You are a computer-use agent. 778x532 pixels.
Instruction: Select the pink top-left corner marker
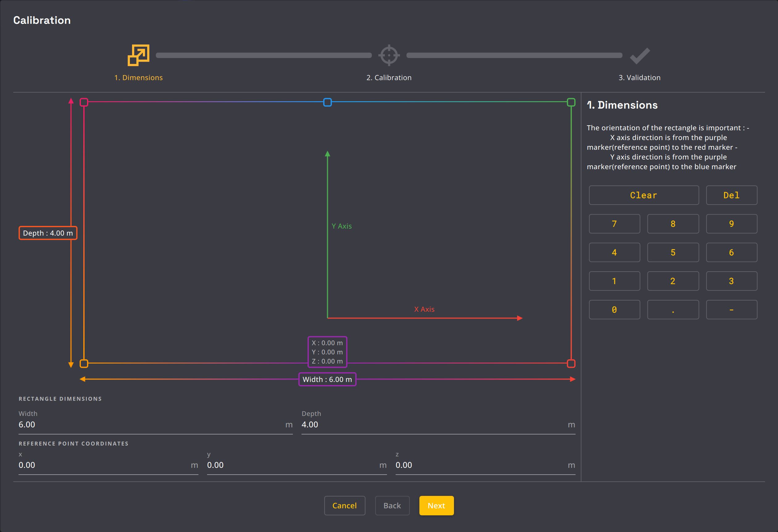tap(84, 102)
